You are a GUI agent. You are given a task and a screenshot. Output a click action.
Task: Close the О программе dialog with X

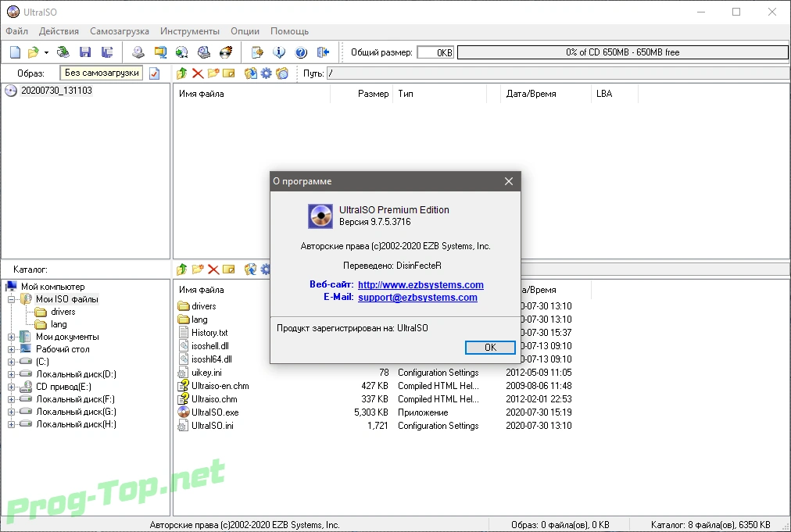(509, 181)
